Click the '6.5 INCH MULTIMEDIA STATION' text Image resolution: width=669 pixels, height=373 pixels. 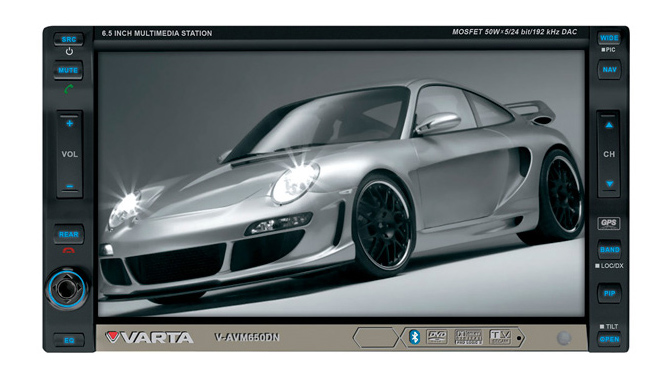coord(157,33)
